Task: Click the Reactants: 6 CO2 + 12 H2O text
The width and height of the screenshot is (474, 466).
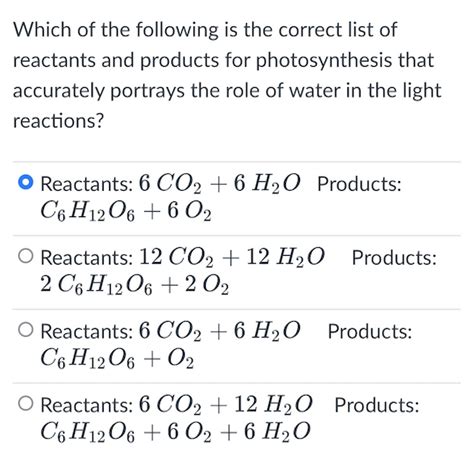Action: [x=176, y=405]
